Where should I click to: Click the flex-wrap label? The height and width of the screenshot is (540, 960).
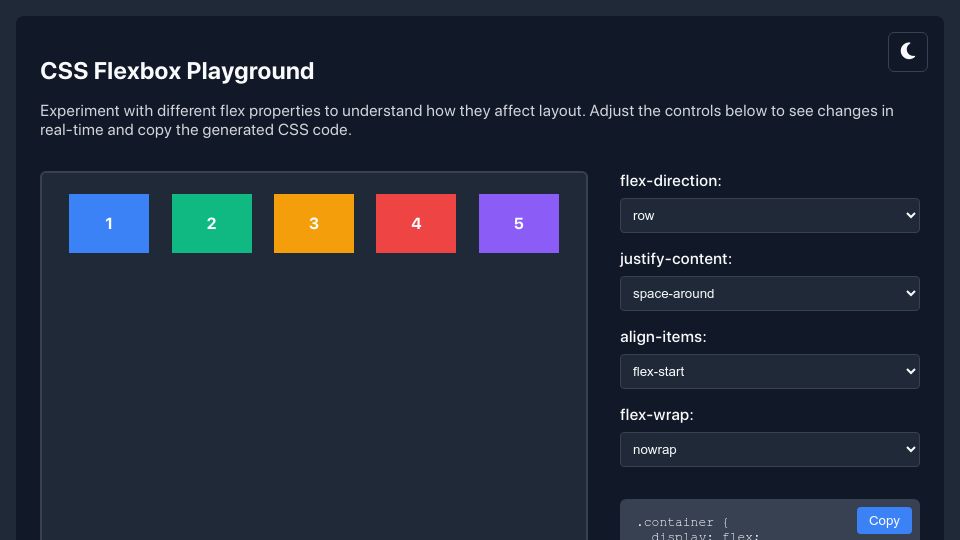point(656,414)
